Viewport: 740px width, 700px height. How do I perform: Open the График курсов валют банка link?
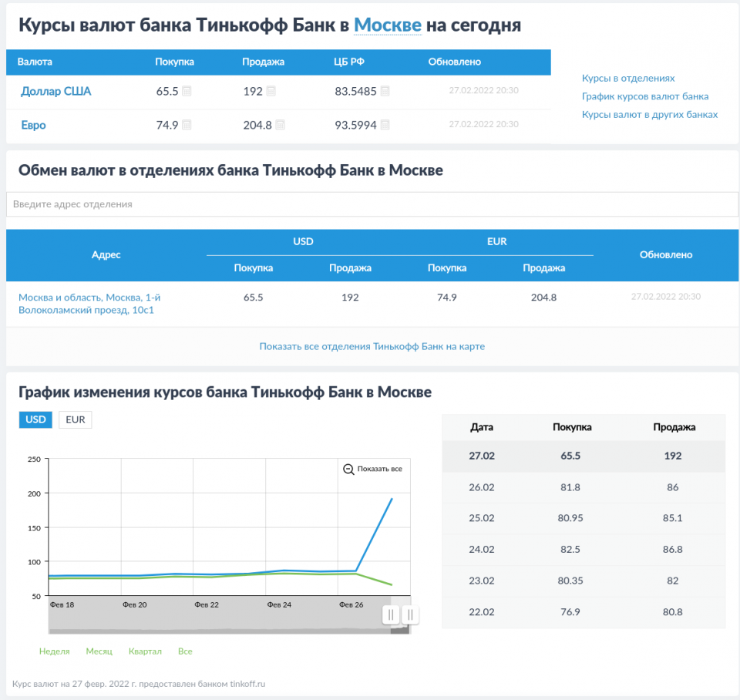pos(645,96)
